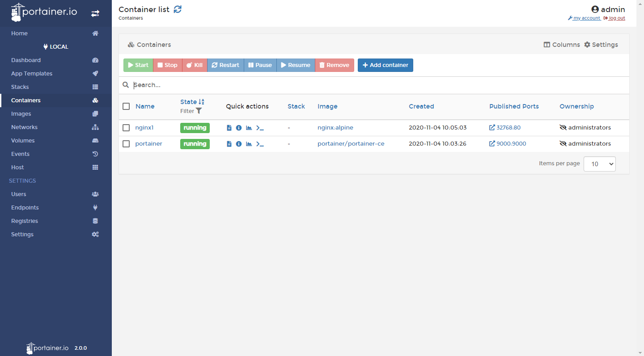Sort by the Ownership column header
The width and height of the screenshot is (644, 356).
click(x=576, y=106)
